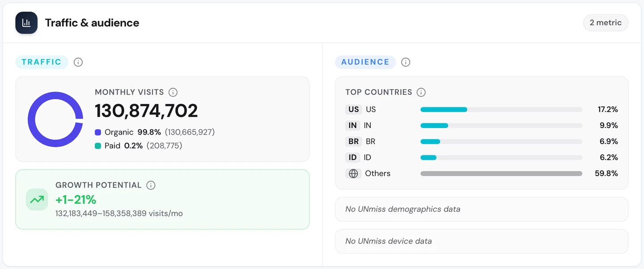Screen dimensions: 644x269
Task: Click the Others 59.8% gray bar
Action: pos(501,174)
